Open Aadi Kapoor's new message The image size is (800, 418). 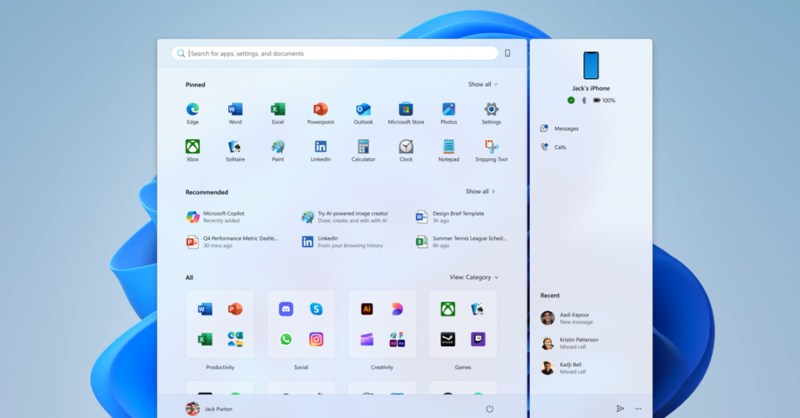567,318
